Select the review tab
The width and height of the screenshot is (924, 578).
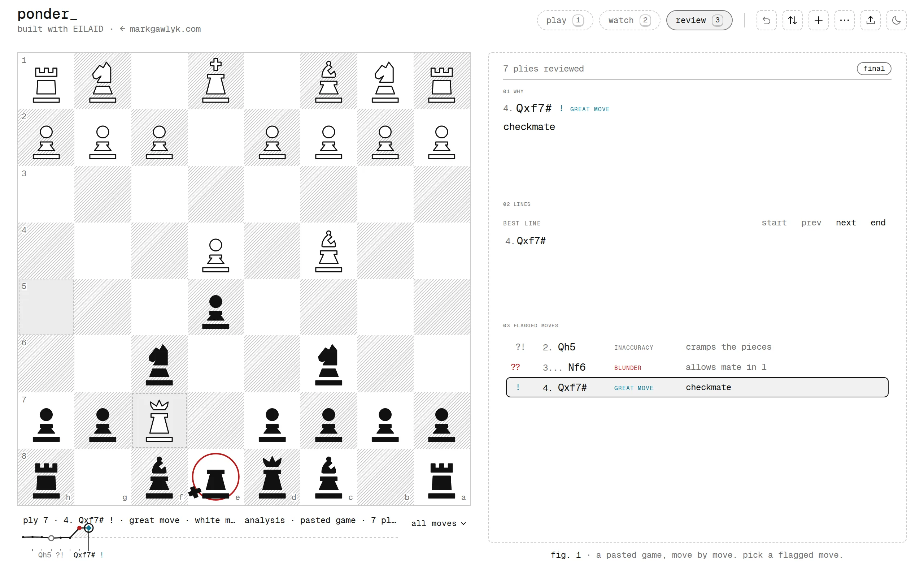pos(699,20)
